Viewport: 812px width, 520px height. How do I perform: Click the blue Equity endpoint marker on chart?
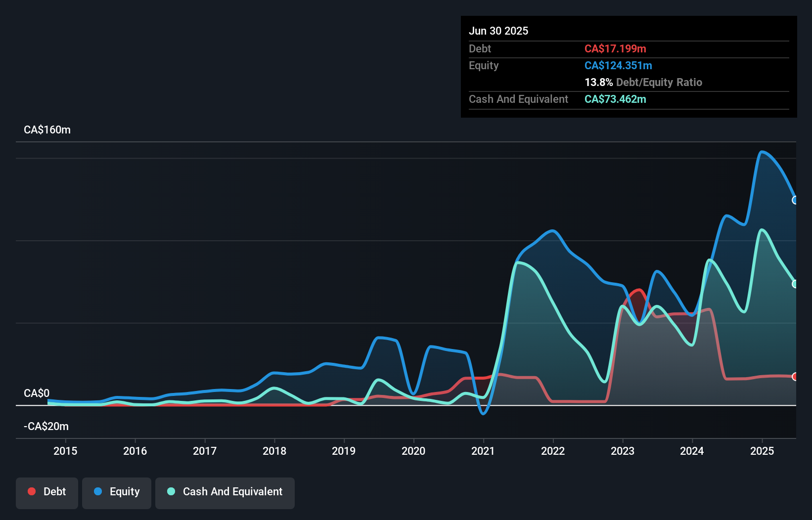click(x=795, y=200)
